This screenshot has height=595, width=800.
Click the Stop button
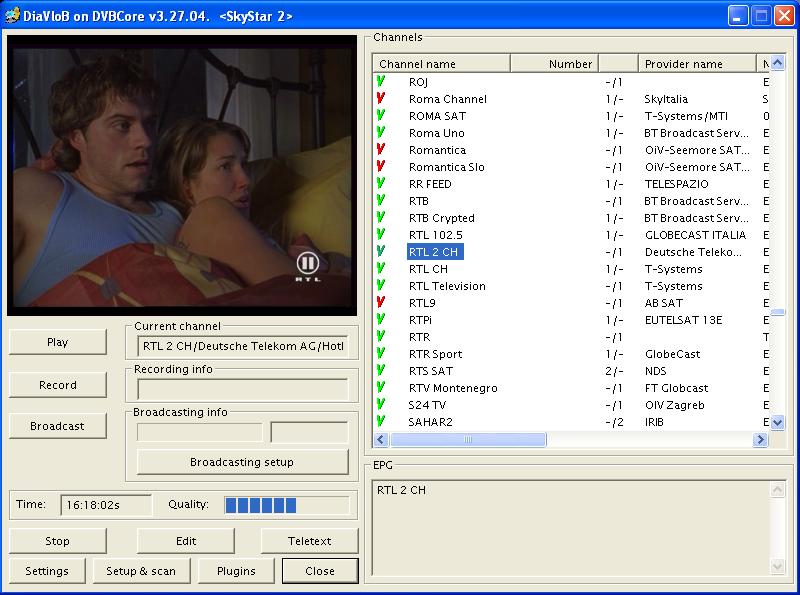(58, 541)
